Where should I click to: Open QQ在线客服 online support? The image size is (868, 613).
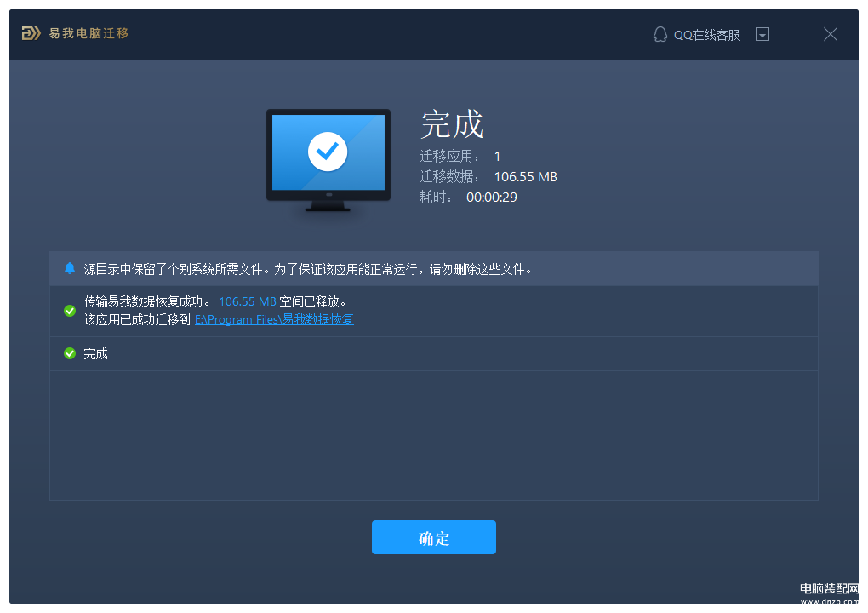point(706,35)
